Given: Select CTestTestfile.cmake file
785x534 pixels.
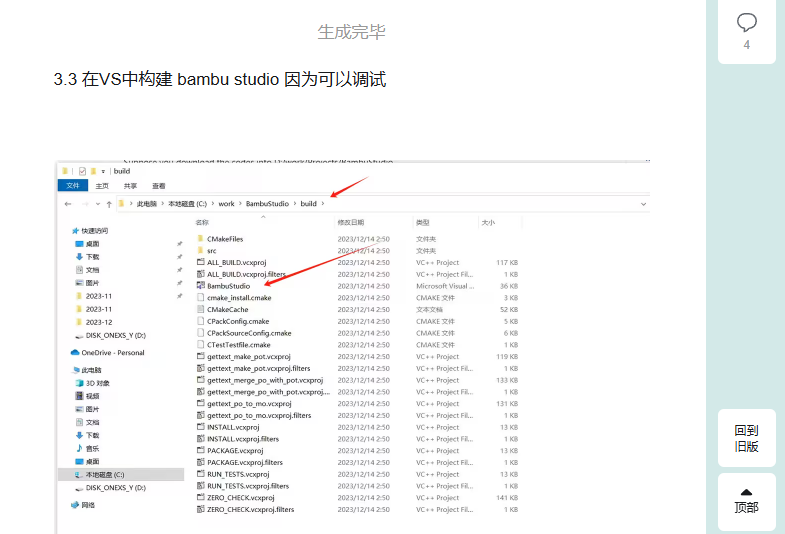Looking at the screenshot, I should pos(238,345).
